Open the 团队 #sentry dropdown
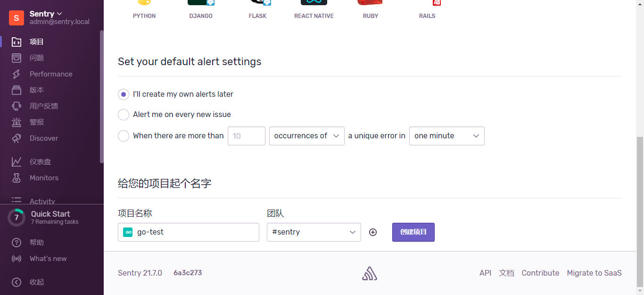The width and height of the screenshot is (644, 295). pyautogui.click(x=314, y=232)
